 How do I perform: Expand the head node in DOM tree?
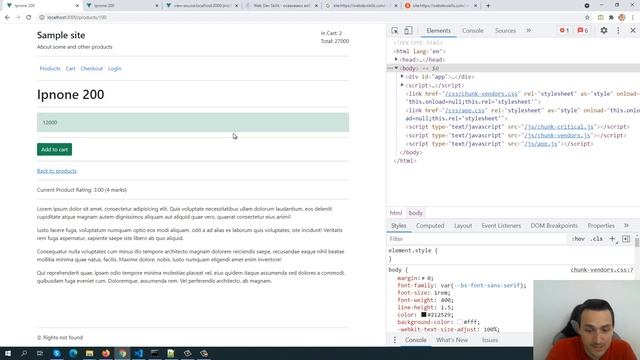click(x=396, y=60)
